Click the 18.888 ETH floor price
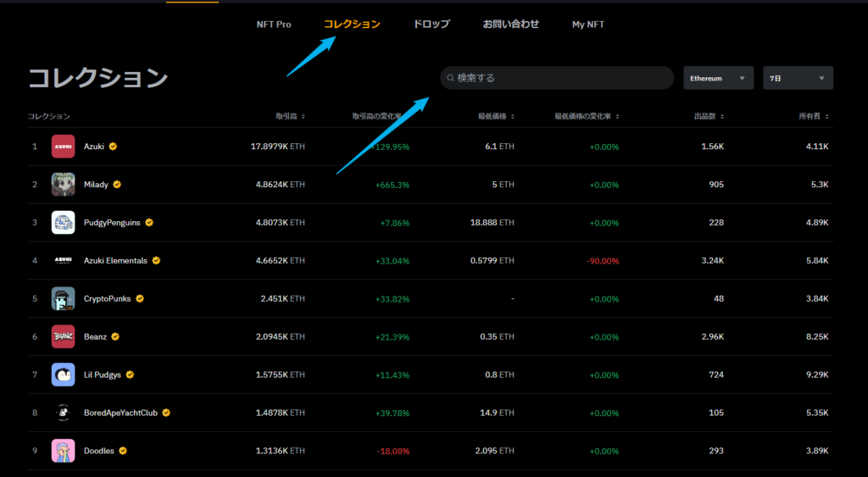Screen dimensions: 868x477 (492, 223)
